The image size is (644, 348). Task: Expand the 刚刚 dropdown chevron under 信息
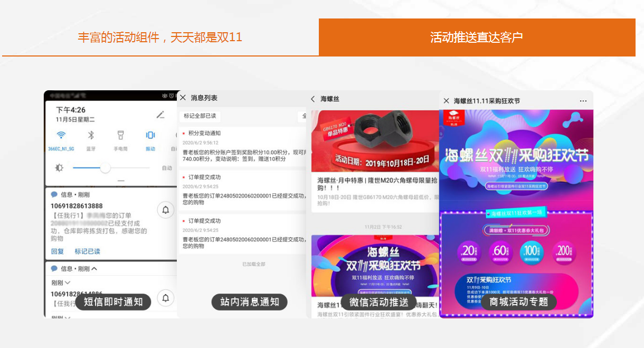(x=67, y=283)
